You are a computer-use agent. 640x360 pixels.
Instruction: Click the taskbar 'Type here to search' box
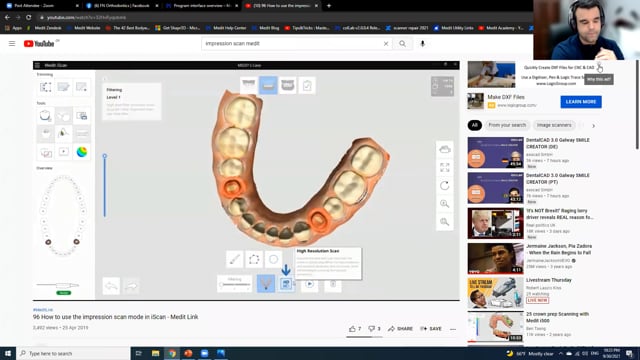coord(73,353)
